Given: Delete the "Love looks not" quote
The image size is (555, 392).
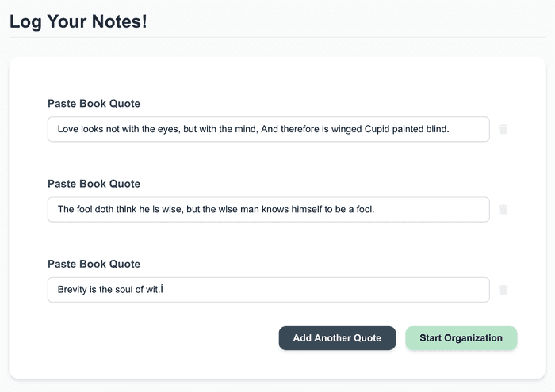Looking at the screenshot, I should 503,129.
